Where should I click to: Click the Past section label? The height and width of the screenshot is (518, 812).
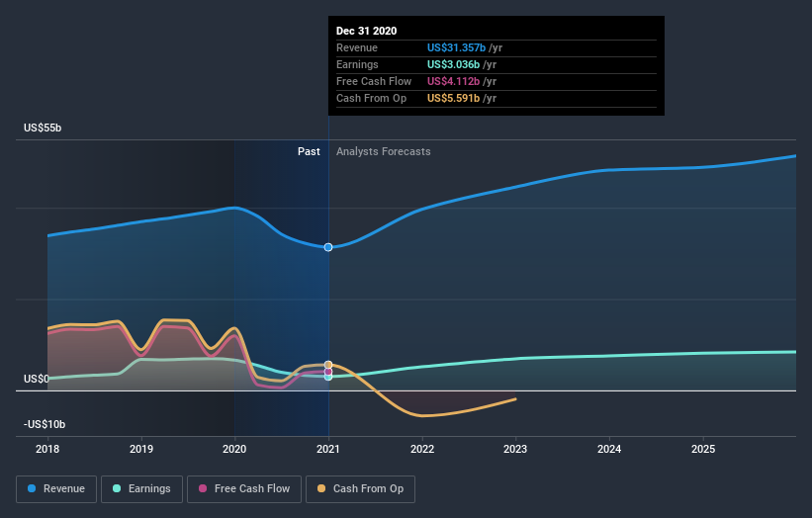pyautogui.click(x=309, y=151)
